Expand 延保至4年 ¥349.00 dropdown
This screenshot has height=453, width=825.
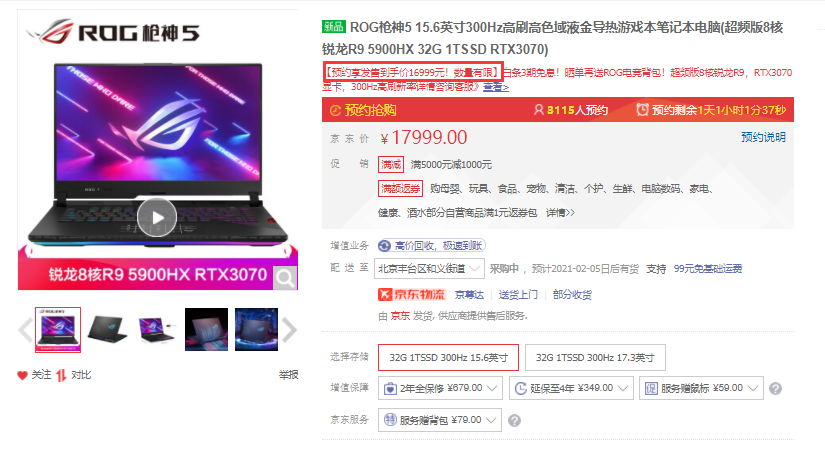[571, 388]
